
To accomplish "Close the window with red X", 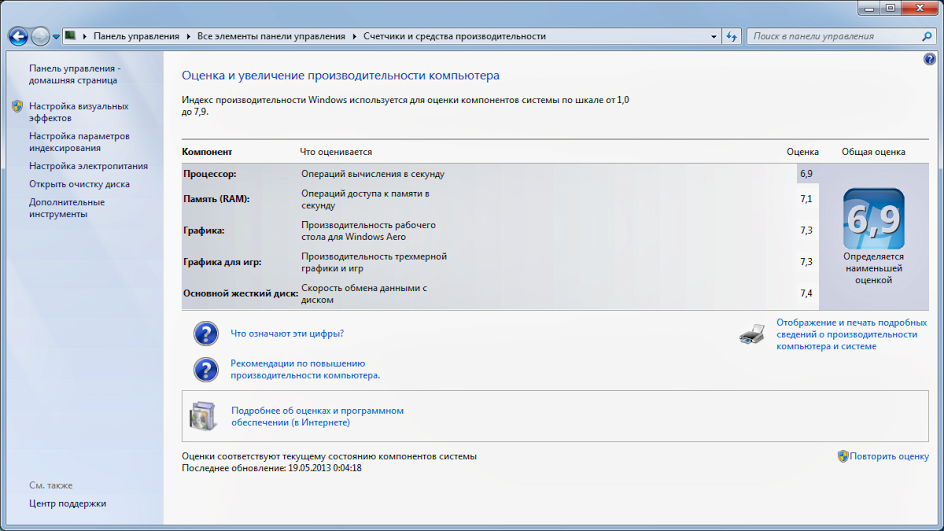I will (x=920, y=8).
